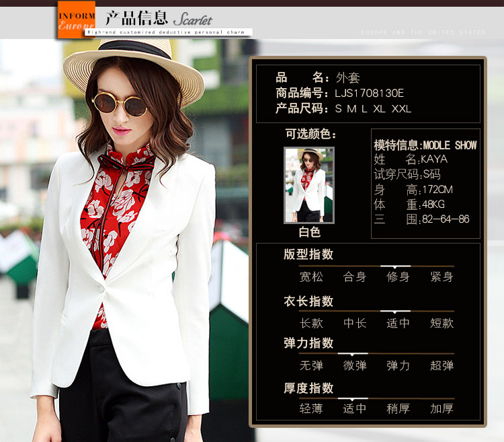This screenshot has width=504, height=442.
Task: Click the large model photo
Action: pyautogui.click(x=124, y=241)
